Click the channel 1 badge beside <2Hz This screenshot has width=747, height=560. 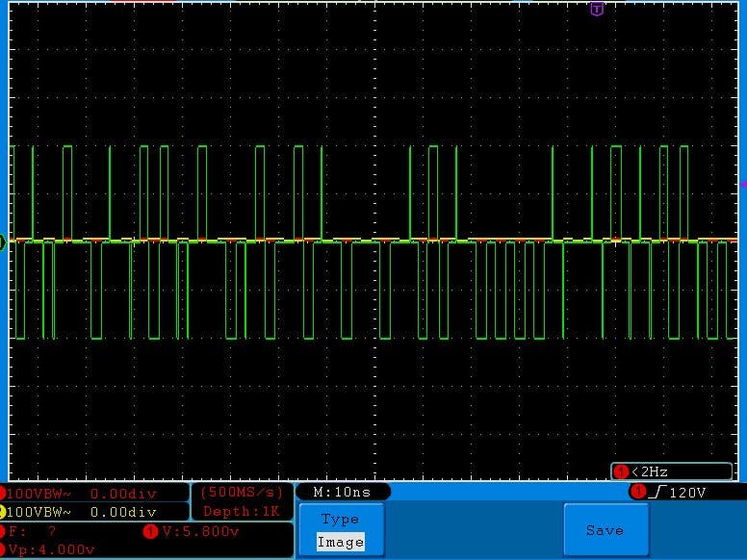coord(621,471)
